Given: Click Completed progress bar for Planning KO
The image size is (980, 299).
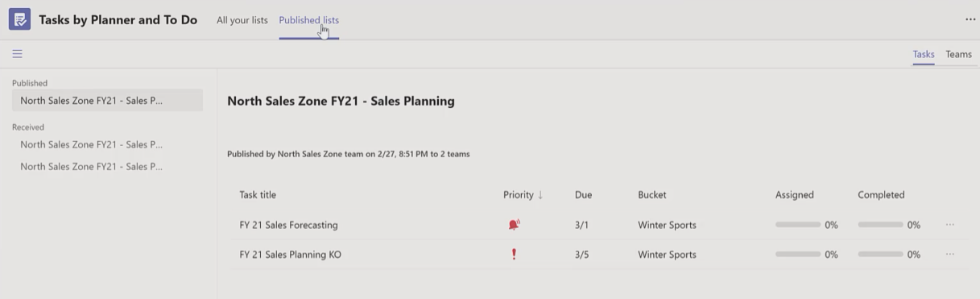Looking at the screenshot, I should tap(880, 254).
